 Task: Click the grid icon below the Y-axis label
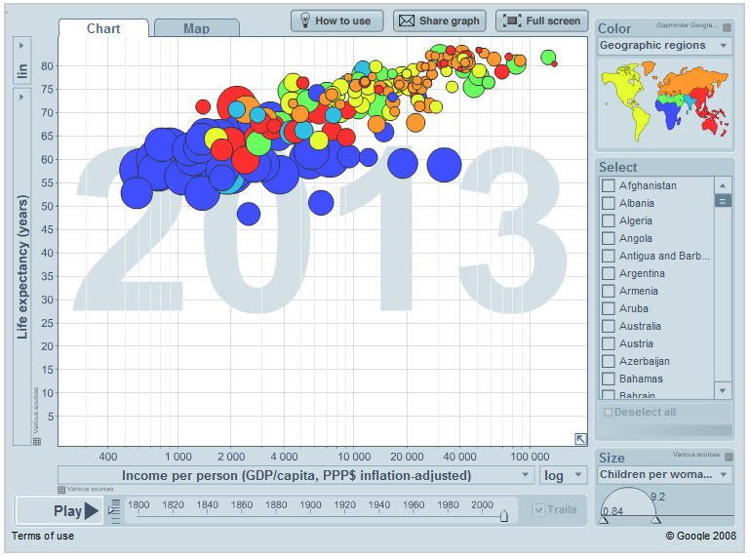[37, 441]
